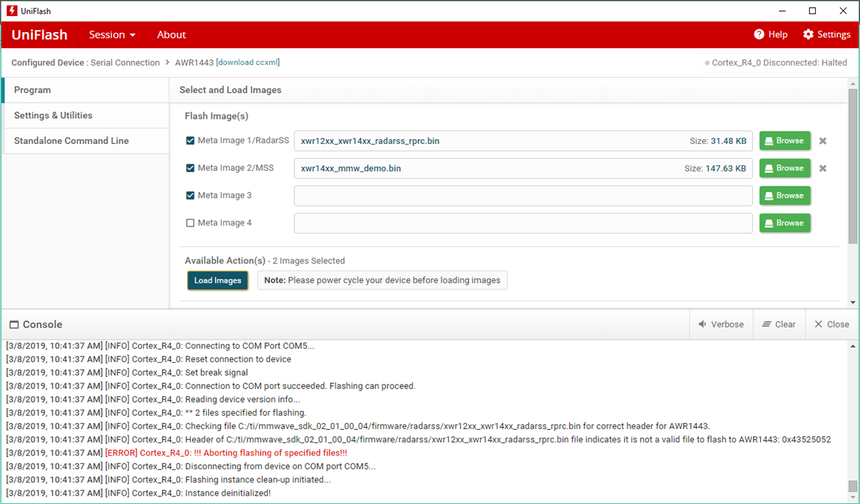Browse for Meta Image 2 file
860x504 pixels.
(x=784, y=168)
